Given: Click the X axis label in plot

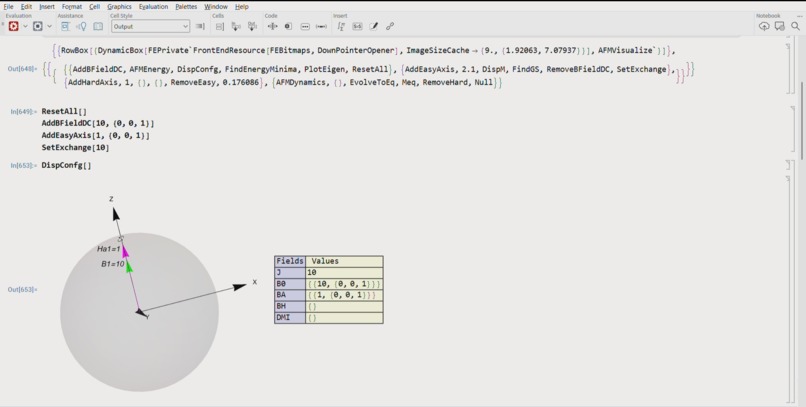Looking at the screenshot, I should [x=254, y=282].
